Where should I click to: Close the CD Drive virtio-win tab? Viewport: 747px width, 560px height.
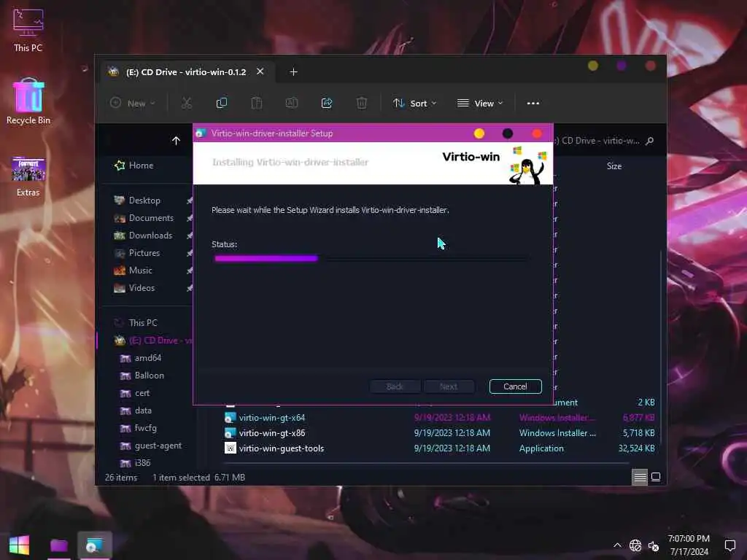[260, 71]
